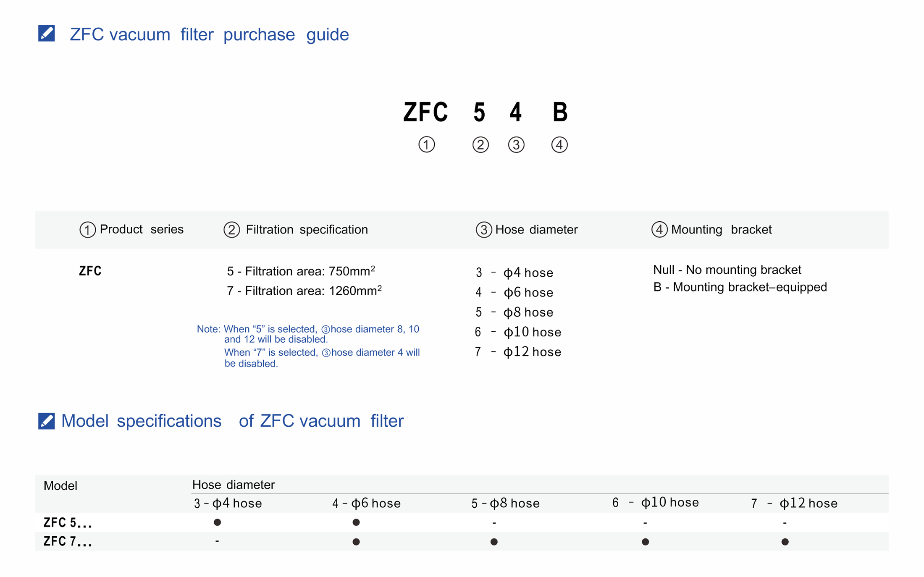Click circled number 2 below the large 5
Screen dimensions: 924x577
pyautogui.click(x=480, y=145)
